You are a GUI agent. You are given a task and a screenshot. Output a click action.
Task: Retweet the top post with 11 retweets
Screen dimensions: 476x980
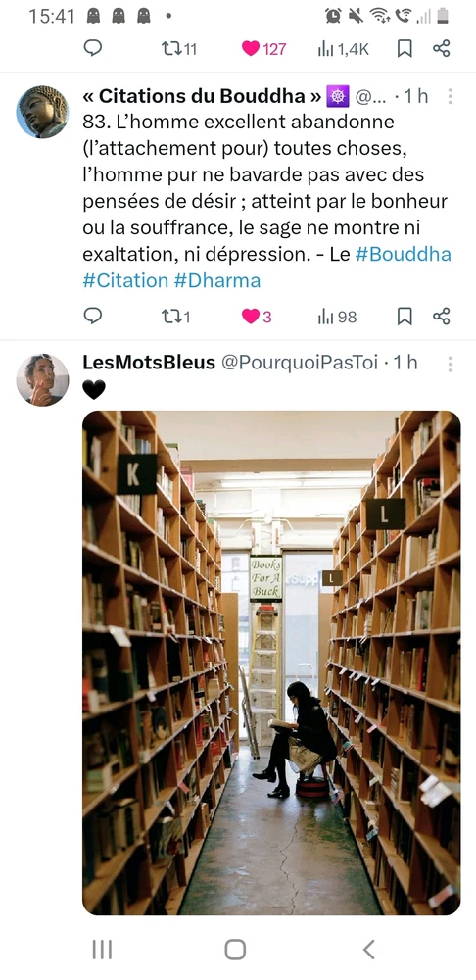[178, 48]
